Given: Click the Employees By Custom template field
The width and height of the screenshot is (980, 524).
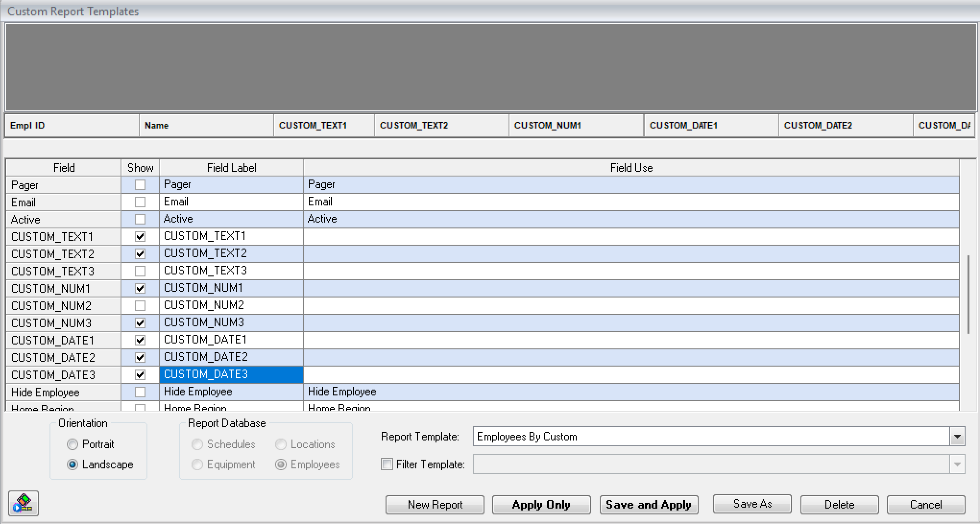Looking at the screenshot, I should pyautogui.click(x=712, y=437).
